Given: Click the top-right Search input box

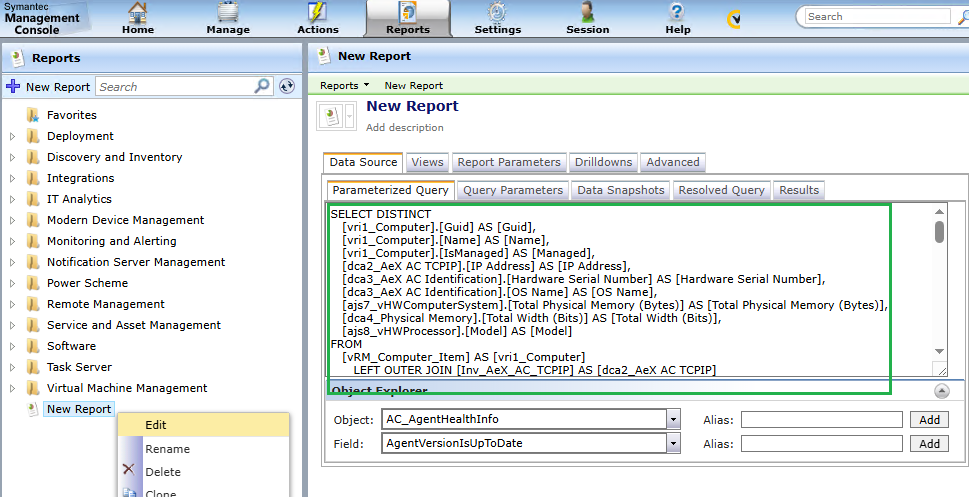Looking at the screenshot, I should (x=878, y=17).
